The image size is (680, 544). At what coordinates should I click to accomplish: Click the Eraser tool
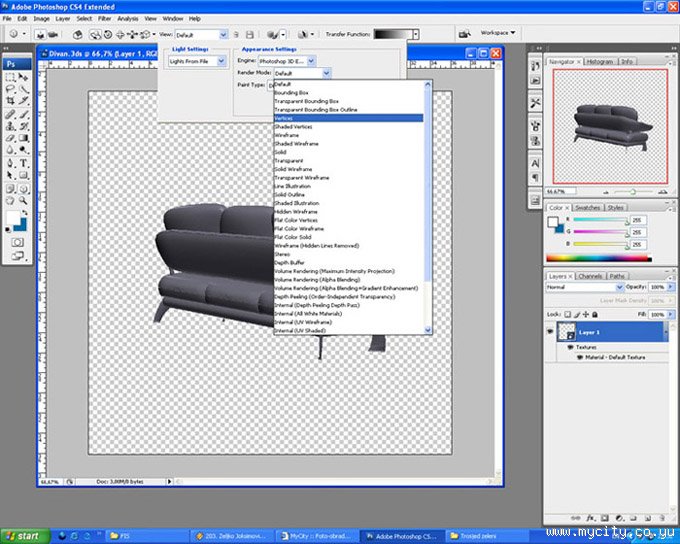click(x=10, y=138)
